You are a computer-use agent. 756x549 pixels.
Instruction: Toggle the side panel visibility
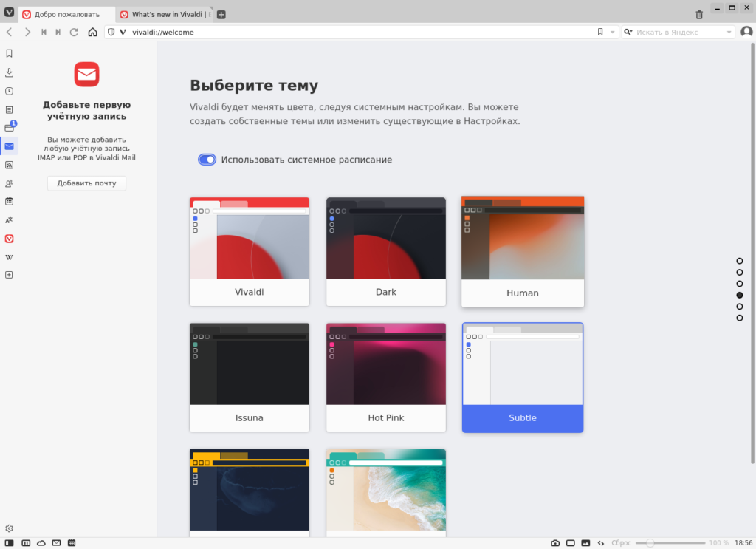pyautogui.click(x=9, y=543)
